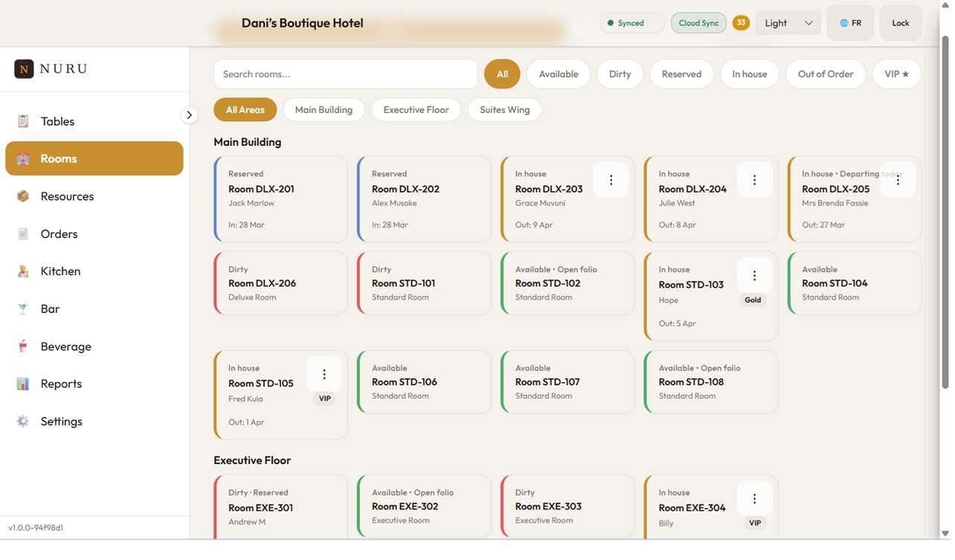Focus the Search rooms input field

(x=346, y=74)
